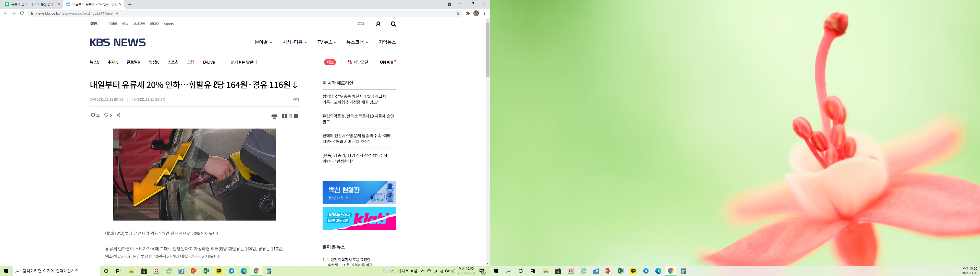Open the #기후는 말한다 link

[243, 62]
